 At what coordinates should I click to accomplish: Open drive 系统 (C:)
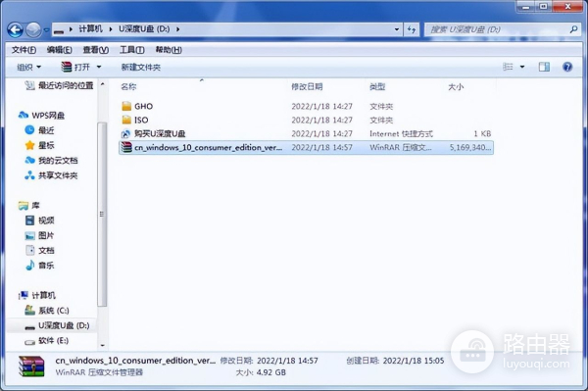point(47,311)
